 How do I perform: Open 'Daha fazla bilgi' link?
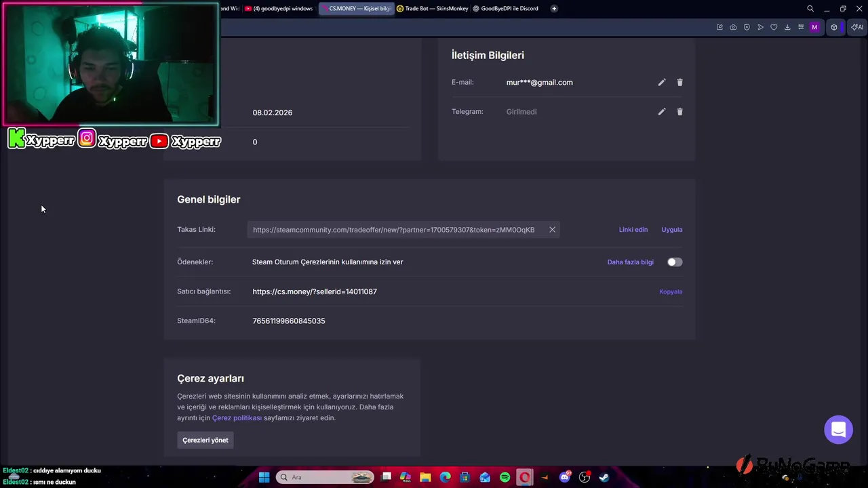(631, 262)
